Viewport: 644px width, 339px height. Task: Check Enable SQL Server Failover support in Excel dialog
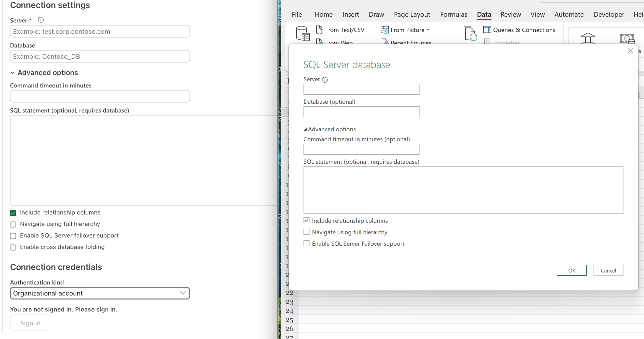coord(306,243)
